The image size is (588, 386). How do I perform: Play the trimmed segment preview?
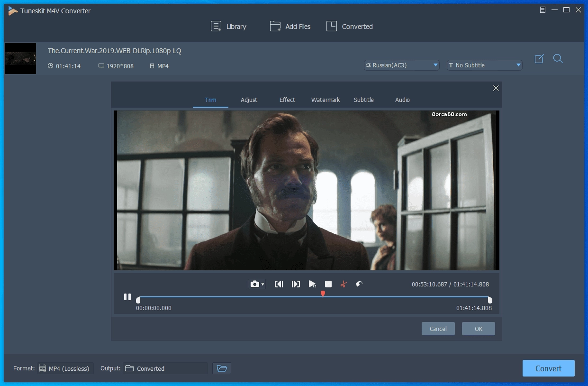312,284
